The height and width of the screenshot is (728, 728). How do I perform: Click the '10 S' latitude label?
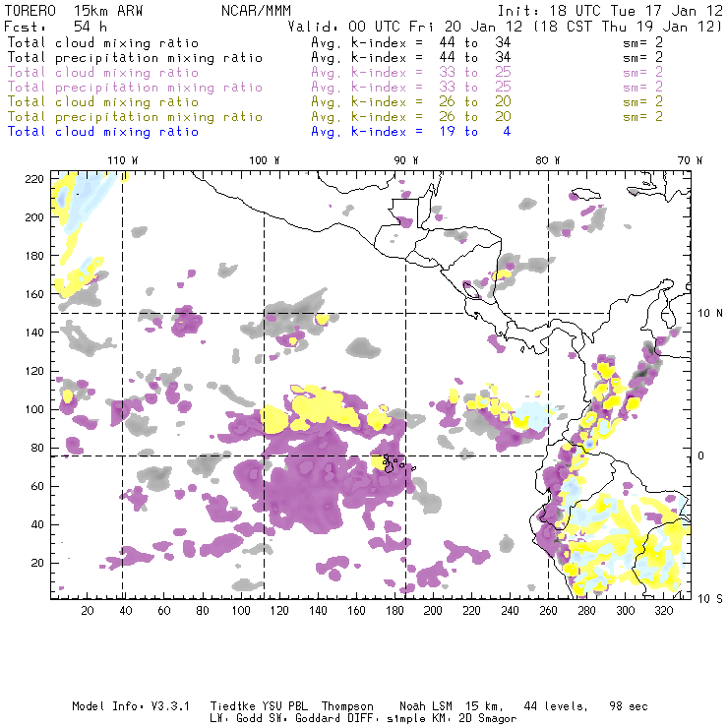(710, 599)
